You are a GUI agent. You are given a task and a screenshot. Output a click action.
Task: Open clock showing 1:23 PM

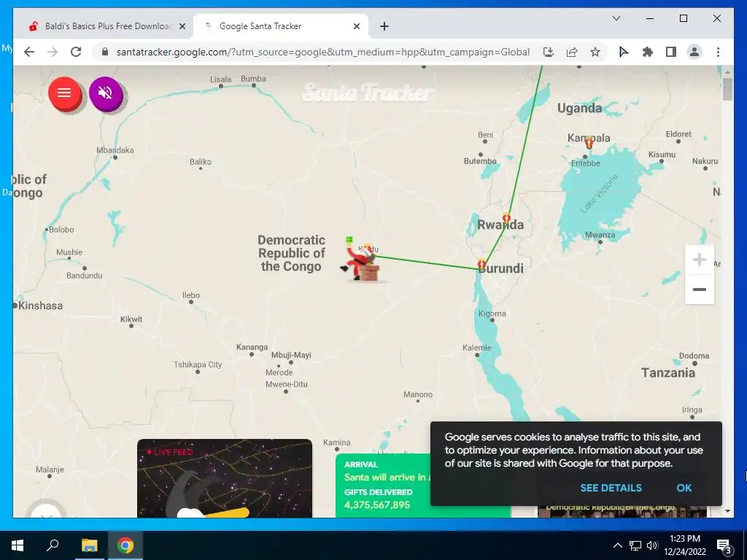click(684, 545)
